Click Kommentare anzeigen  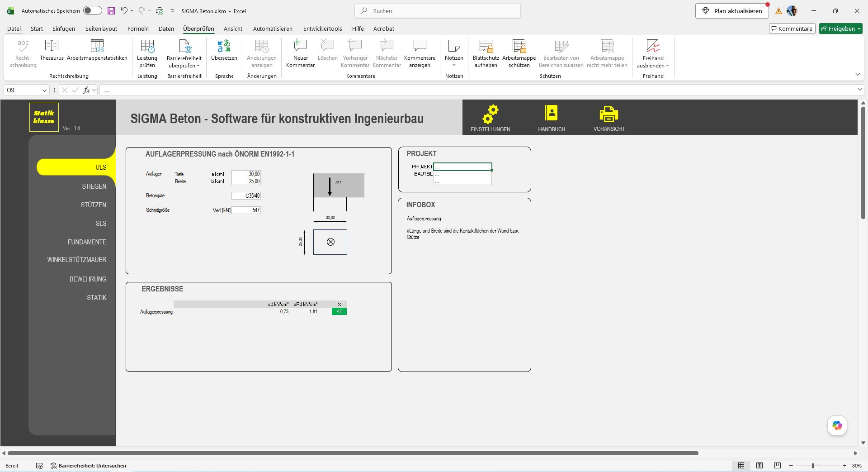pyautogui.click(x=420, y=53)
